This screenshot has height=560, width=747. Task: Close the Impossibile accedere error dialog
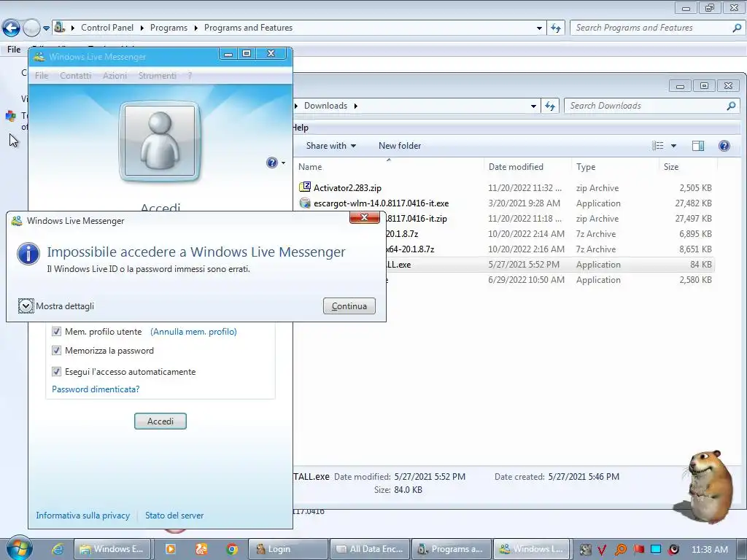(x=365, y=217)
